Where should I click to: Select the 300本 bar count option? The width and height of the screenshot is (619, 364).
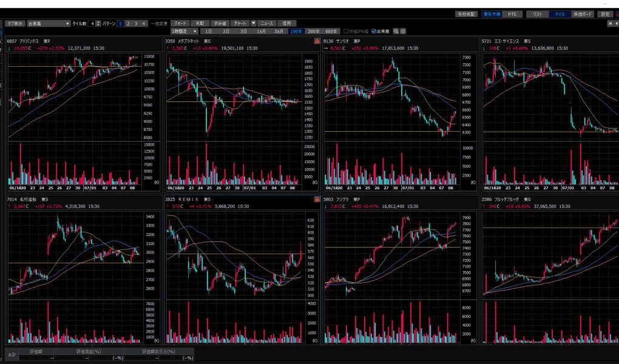[313, 31]
